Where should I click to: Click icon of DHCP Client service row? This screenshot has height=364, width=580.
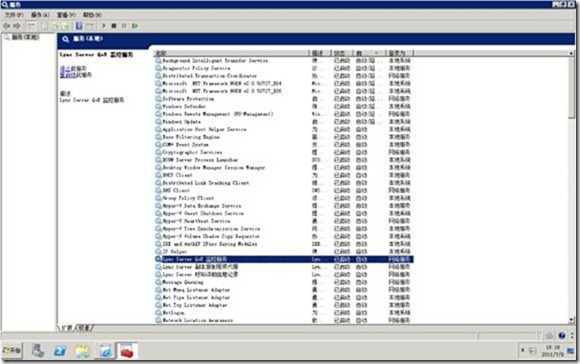(158, 175)
